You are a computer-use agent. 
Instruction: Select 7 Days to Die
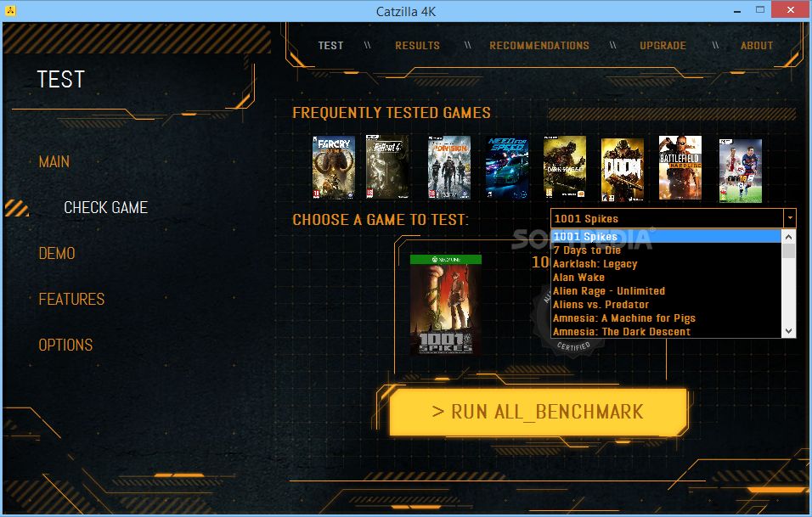(x=666, y=250)
